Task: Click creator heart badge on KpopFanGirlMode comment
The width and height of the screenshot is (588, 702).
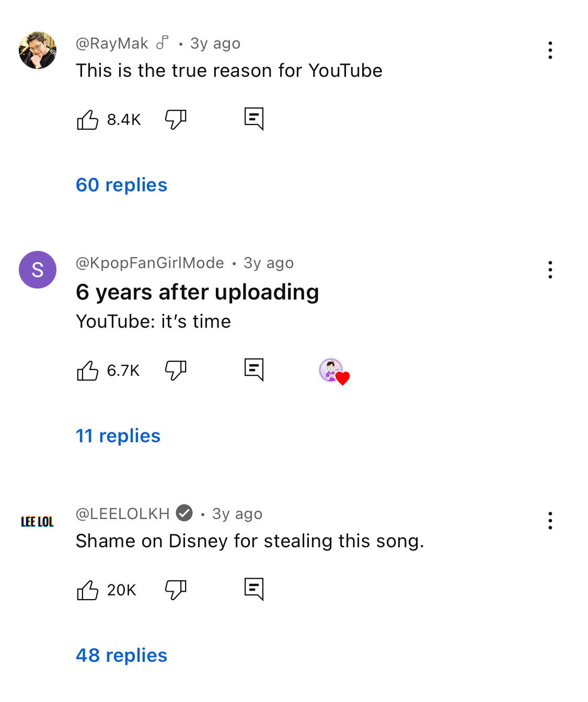Action: pyautogui.click(x=333, y=372)
